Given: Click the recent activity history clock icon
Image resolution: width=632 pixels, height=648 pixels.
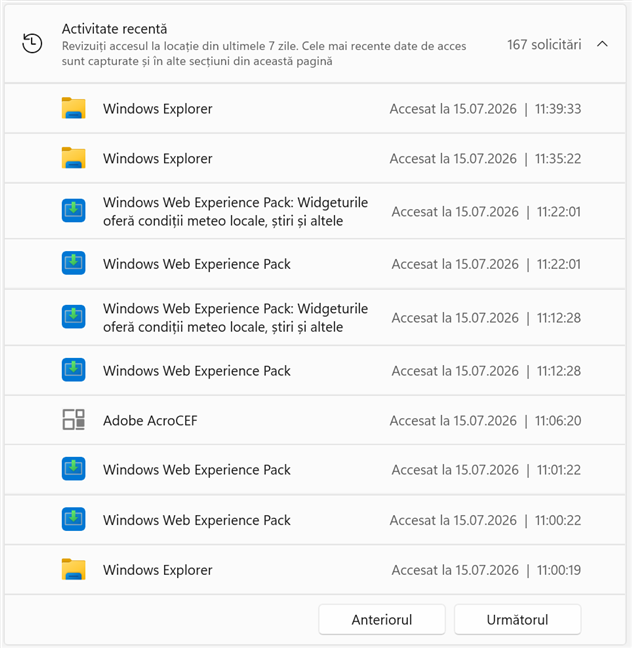Looking at the screenshot, I should click(x=32, y=43).
